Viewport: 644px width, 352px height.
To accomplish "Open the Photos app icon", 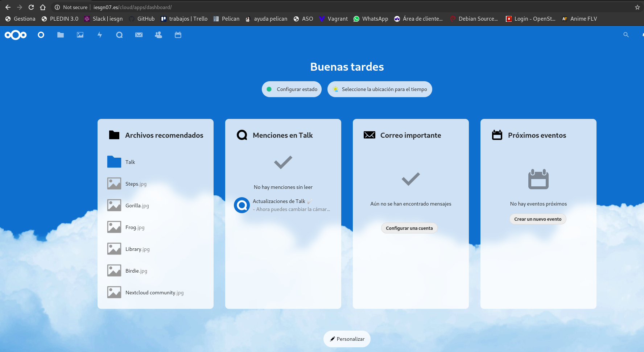I will (x=80, y=35).
